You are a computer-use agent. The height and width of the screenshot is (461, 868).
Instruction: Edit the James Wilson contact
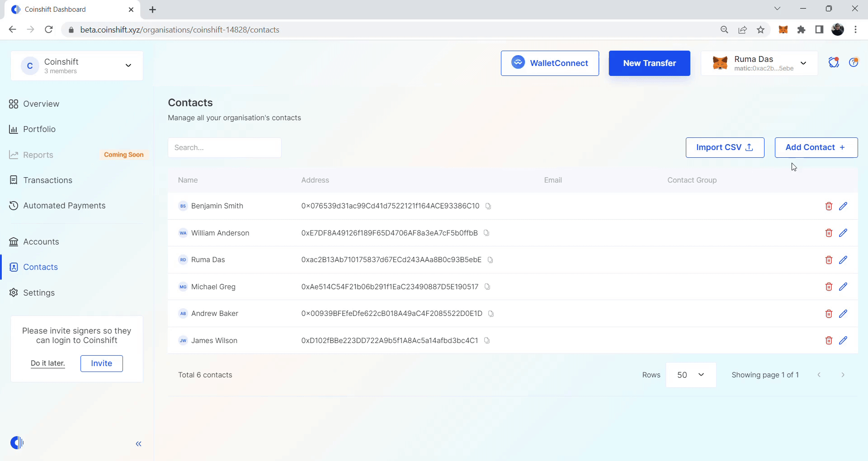click(x=843, y=340)
